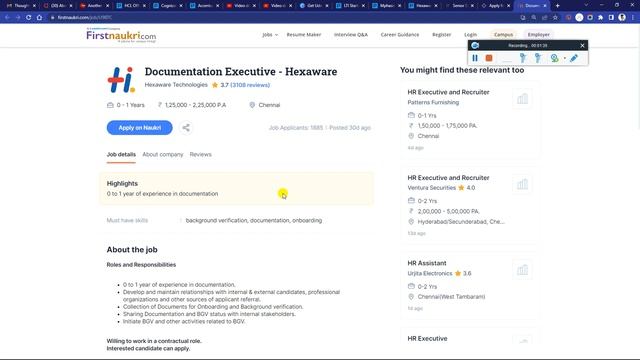Switch to the Cognizant browser tab

tap(168, 6)
